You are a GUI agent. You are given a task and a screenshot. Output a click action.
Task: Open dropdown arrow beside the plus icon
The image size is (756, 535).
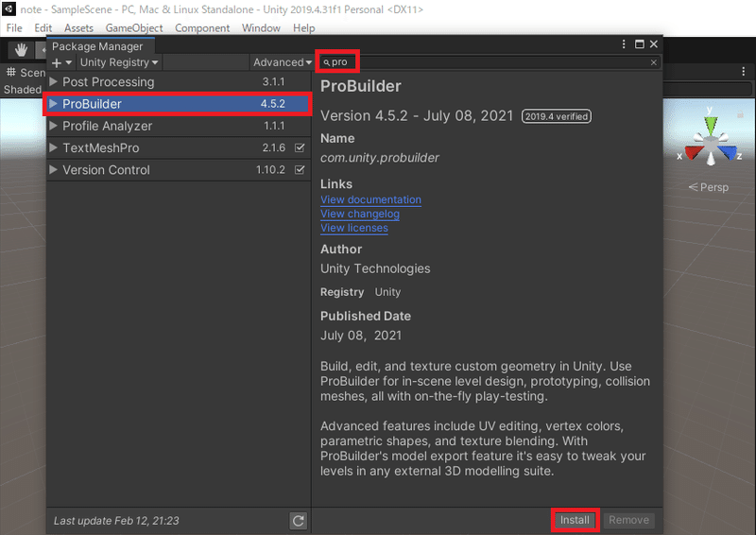coord(68,62)
